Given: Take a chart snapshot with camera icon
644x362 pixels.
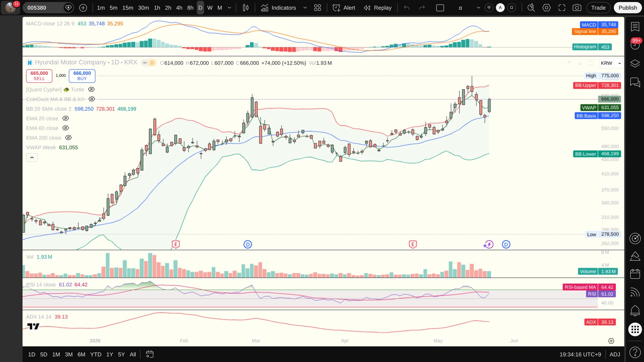Looking at the screenshot, I should tap(577, 8).
